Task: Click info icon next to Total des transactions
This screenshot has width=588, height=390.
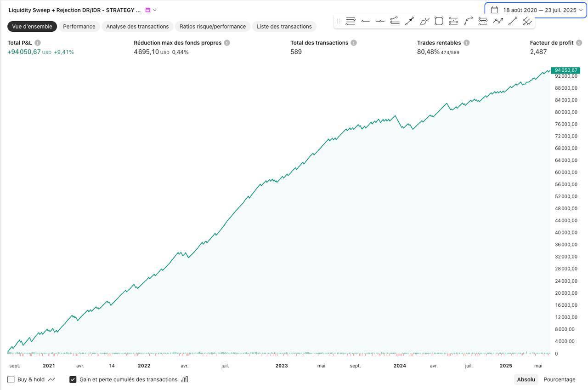Action: 354,43
